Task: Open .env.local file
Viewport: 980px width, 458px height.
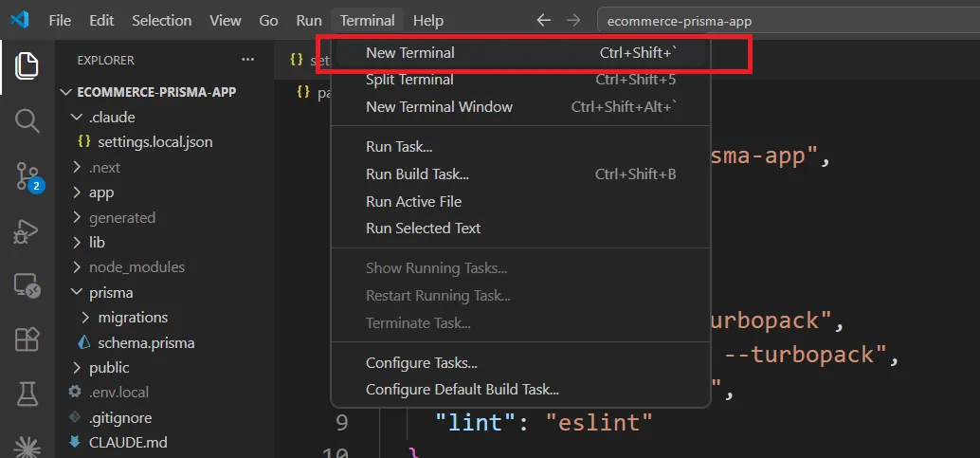Action: pos(118,393)
